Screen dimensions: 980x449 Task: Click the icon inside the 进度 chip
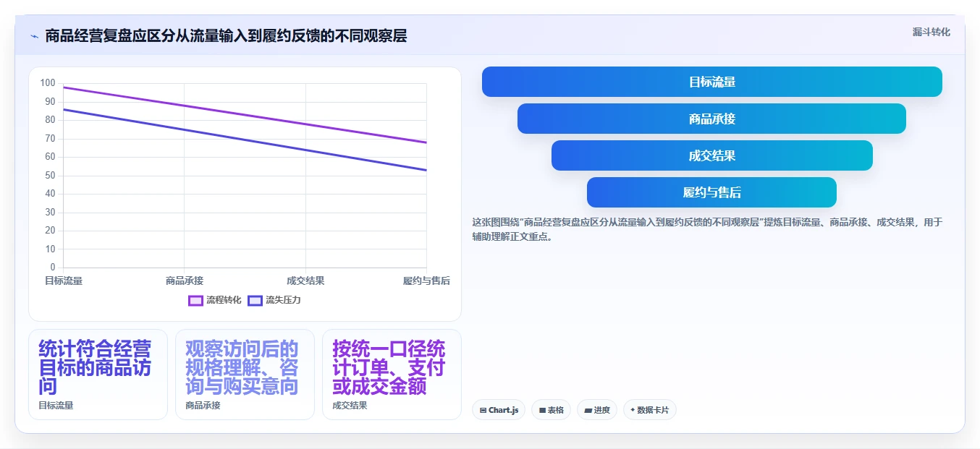tap(588, 410)
